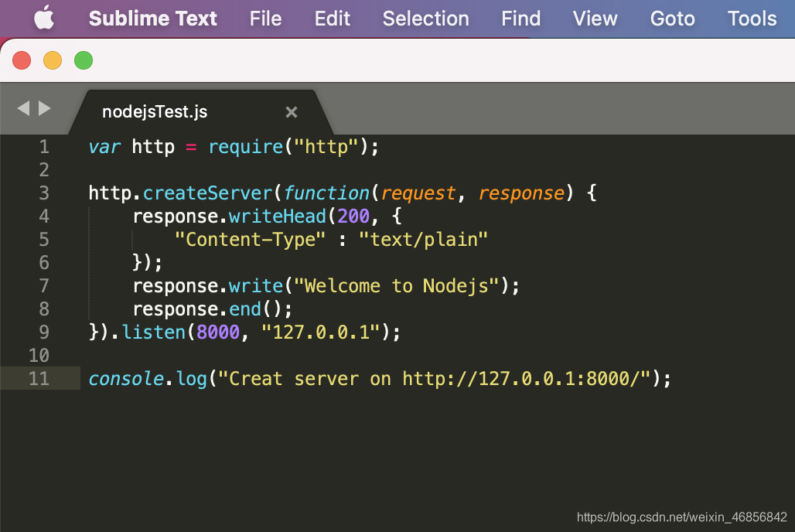
Task: Click the number 200 on line 4
Action: click(353, 217)
